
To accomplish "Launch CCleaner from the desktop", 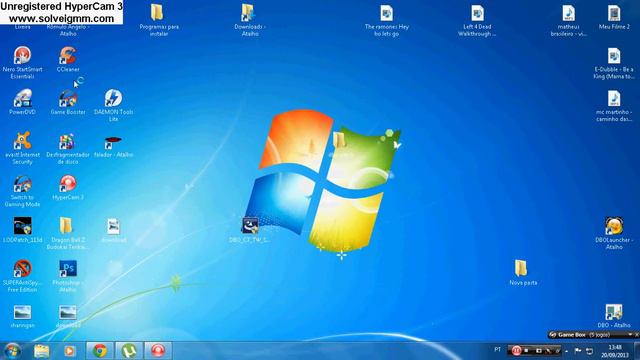I will coord(68,59).
